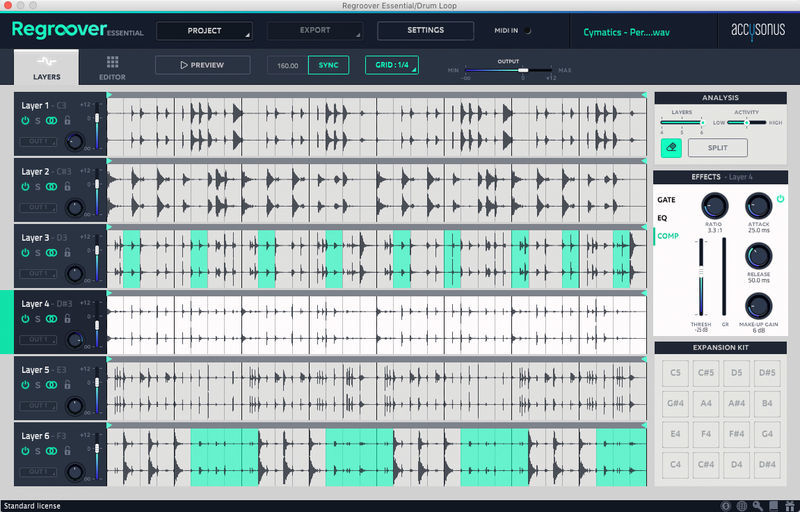Solo Layer 2 with the S button
The height and width of the screenshot is (512, 800).
pos(38,187)
